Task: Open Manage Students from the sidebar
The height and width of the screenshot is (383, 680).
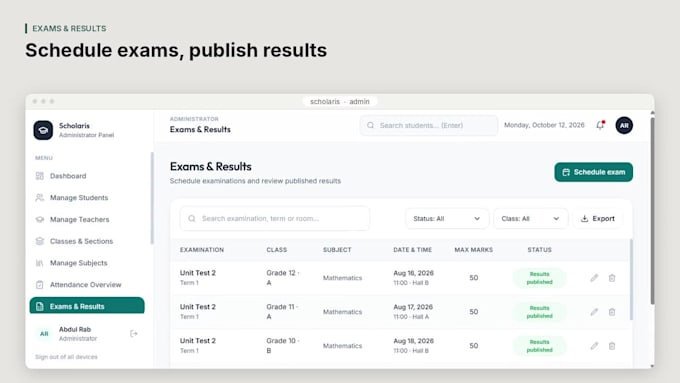Action: (x=87, y=197)
